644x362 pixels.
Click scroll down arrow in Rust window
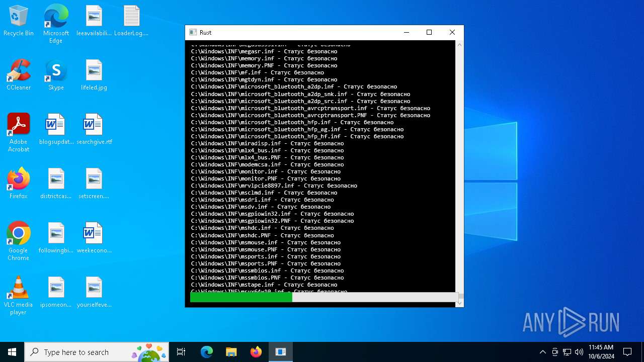pos(459,303)
